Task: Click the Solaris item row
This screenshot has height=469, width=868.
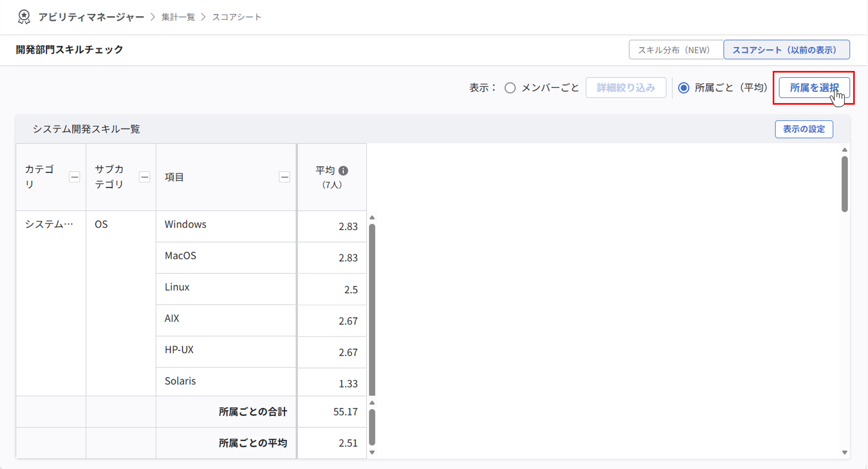Action: pyautogui.click(x=226, y=382)
